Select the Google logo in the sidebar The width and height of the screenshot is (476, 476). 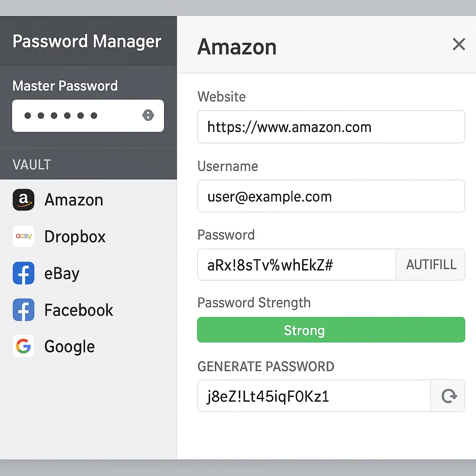(x=23, y=346)
